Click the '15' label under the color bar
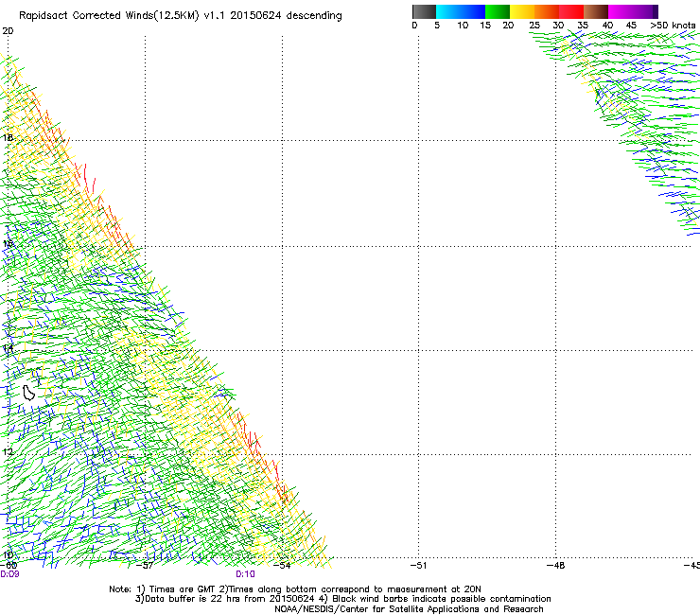 [x=485, y=26]
